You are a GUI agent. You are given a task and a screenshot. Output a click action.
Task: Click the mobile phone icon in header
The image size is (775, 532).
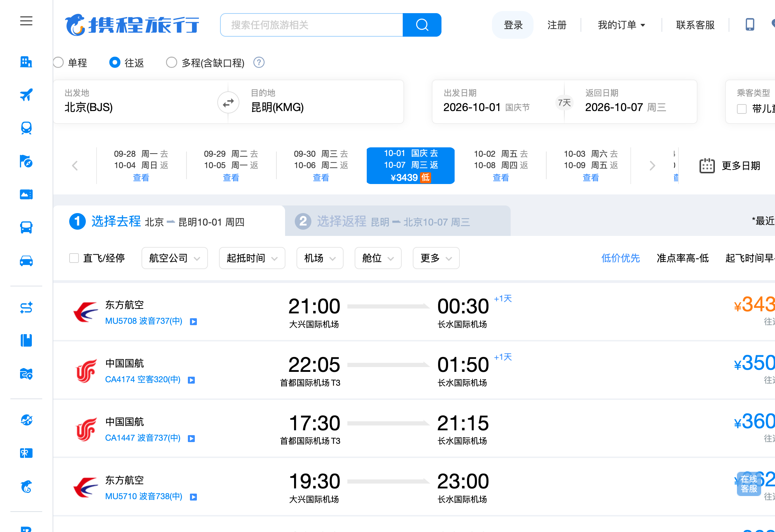point(750,25)
